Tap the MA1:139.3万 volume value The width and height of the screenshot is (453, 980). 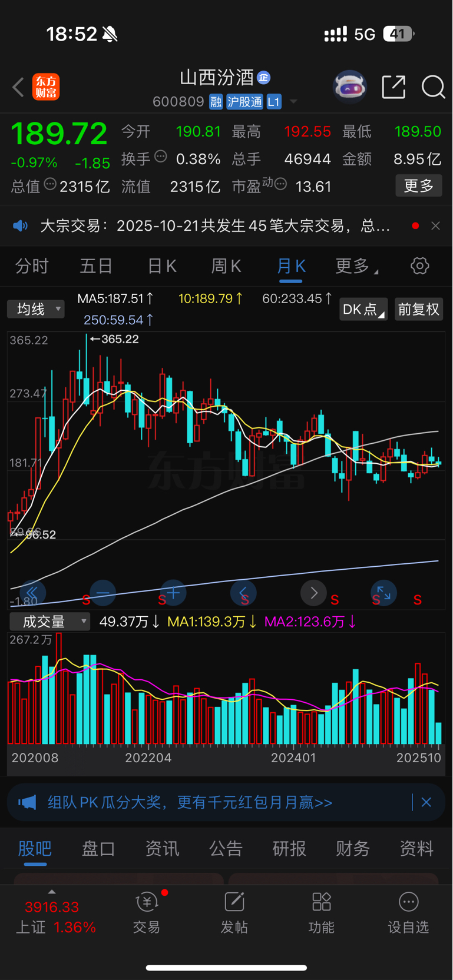coord(212,622)
